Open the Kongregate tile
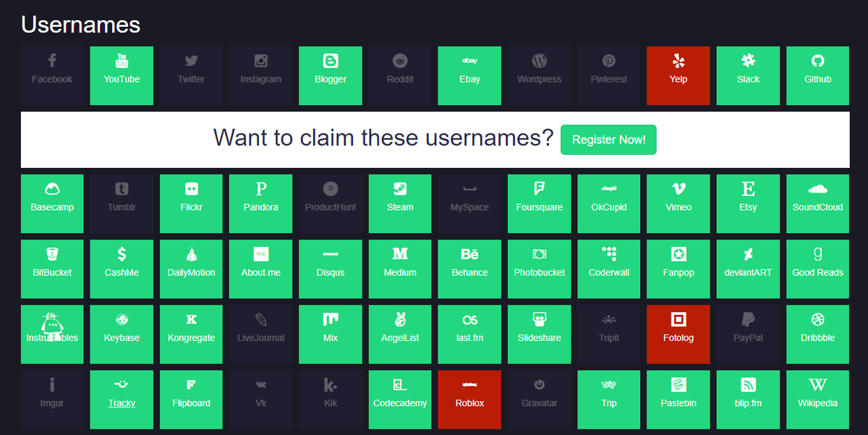This screenshot has width=868, height=435. (x=191, y=334)
